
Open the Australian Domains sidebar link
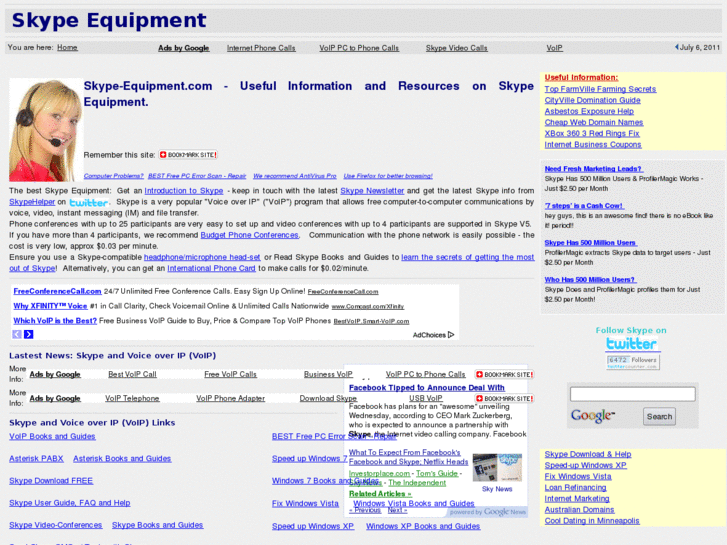point(580,510)
